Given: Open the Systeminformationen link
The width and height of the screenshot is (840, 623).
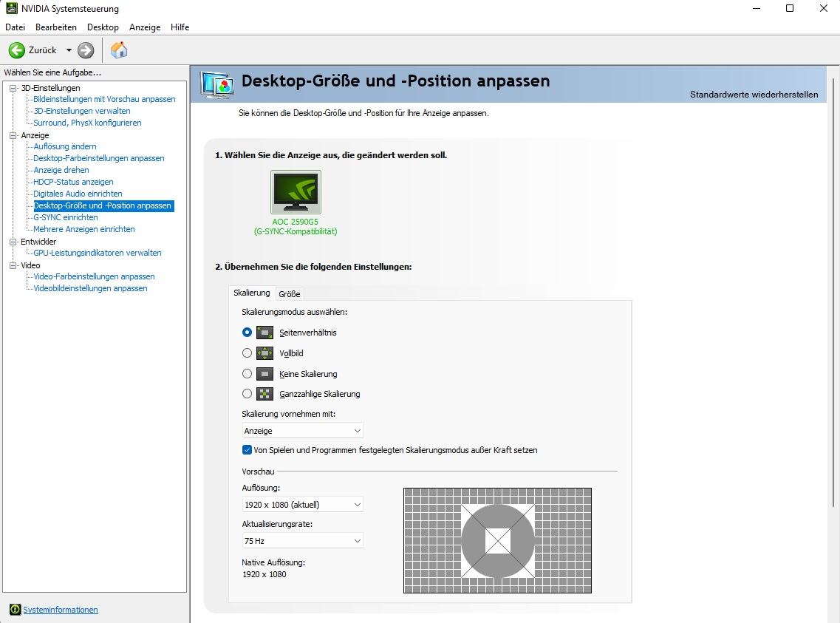Looking at the screenshot, I should click(61, 610).
